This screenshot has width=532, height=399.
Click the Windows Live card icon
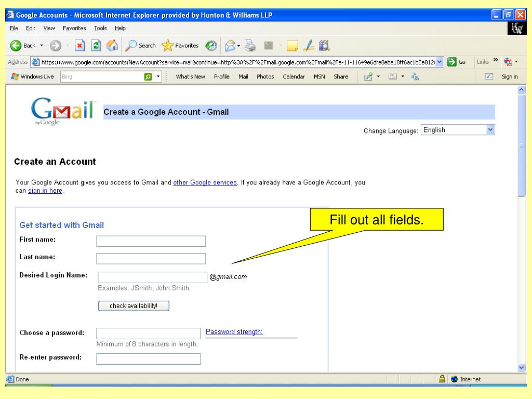pos(393,77)
